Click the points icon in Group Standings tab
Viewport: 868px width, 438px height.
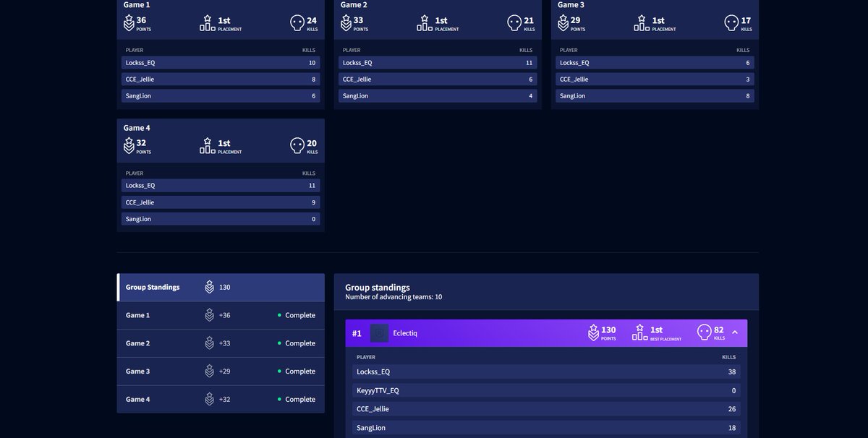pyautogui.click(x=209, y=287)
